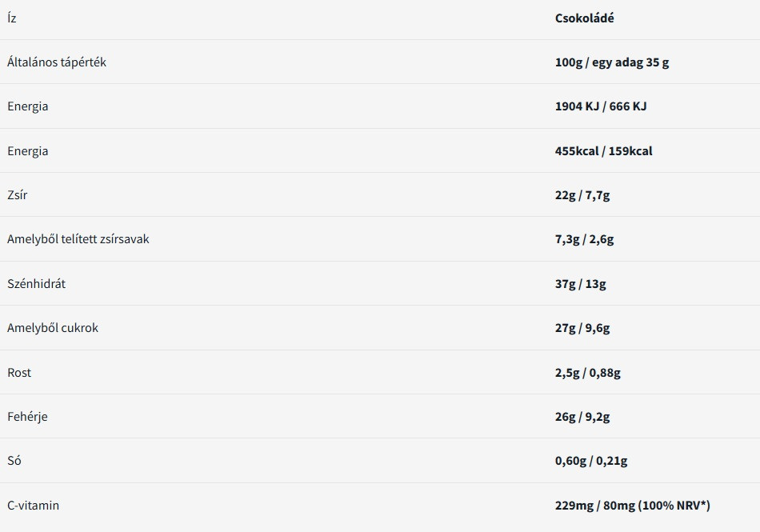
Task: Click the "1904 KJ / 666 KJ" value
Action: pyautogui.click(x=600, y=106)
